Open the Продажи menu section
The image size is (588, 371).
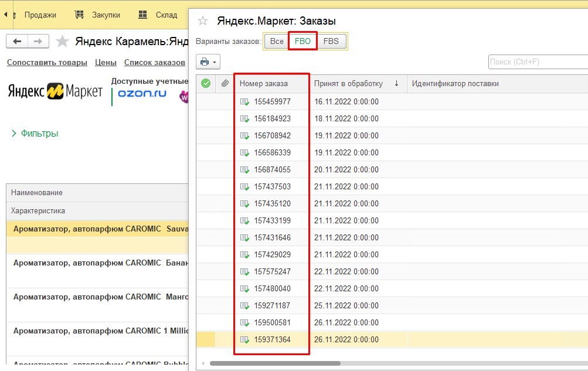40,15
